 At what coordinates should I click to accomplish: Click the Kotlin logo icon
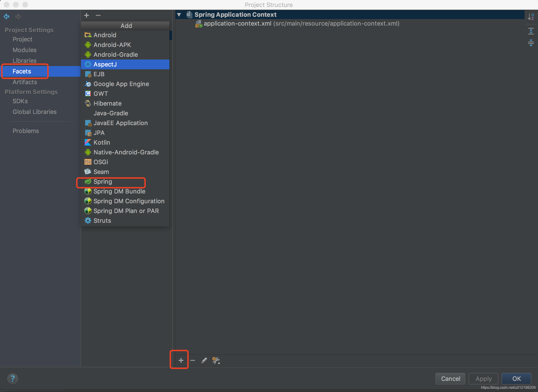pyautogui.click(x=88, y=142)
